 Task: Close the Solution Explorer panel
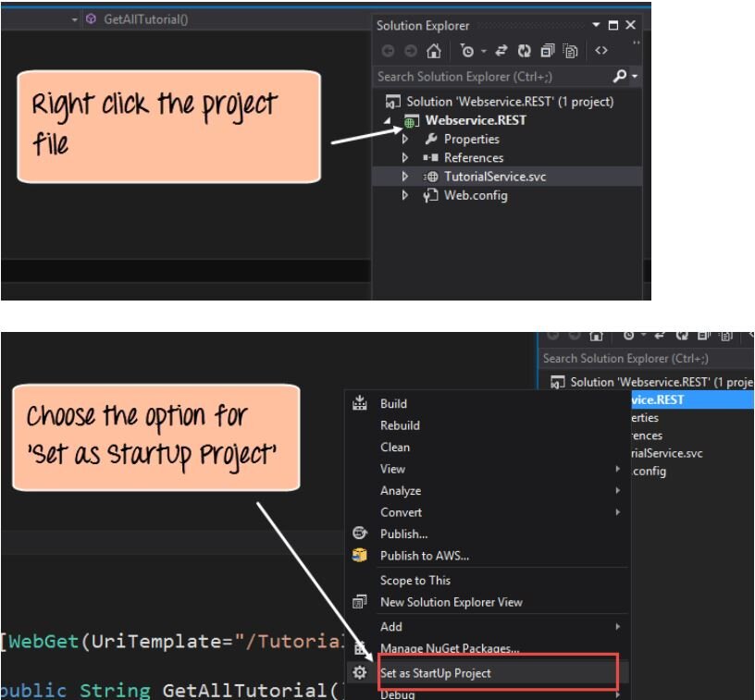630,25
